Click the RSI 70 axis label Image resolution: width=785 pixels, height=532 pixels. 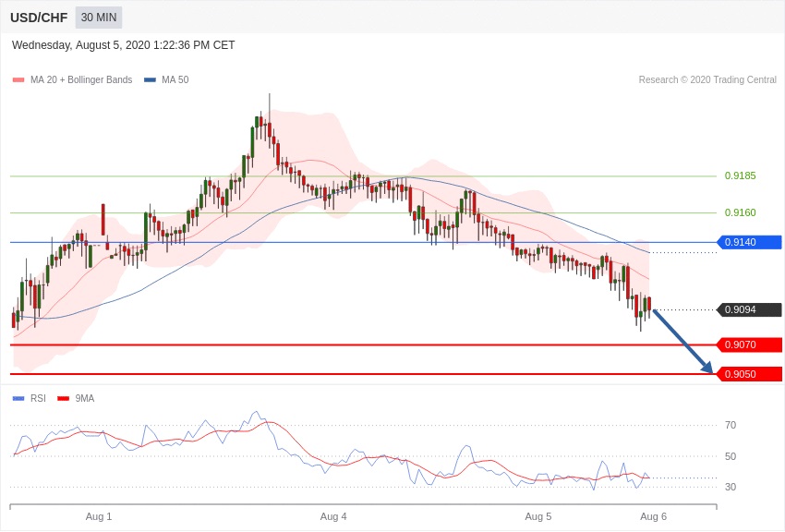coord(731,426)
